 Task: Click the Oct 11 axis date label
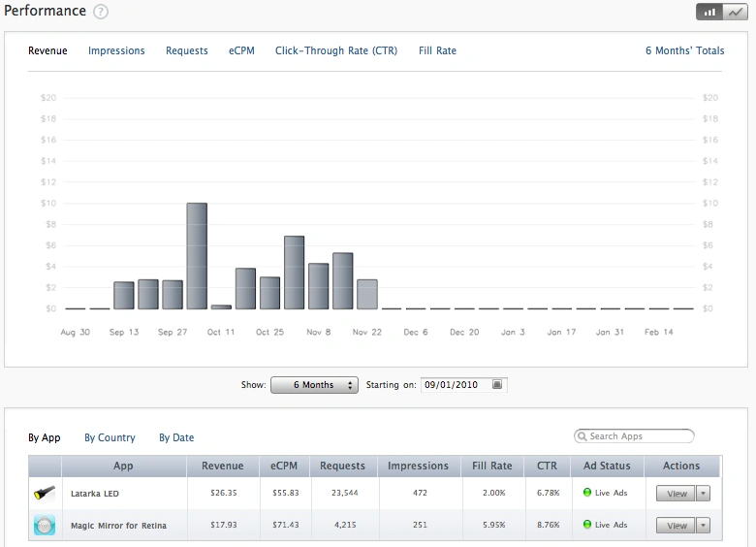221,332
